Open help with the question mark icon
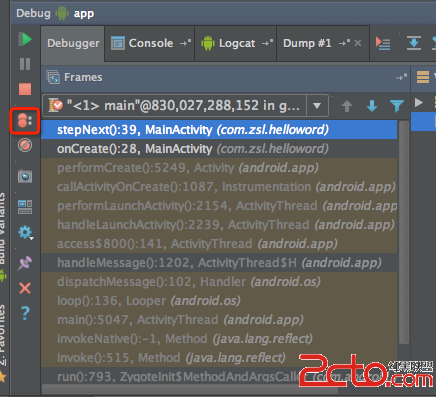The height and width of the screenshot is (397, 436). click(x=25, y=313)
